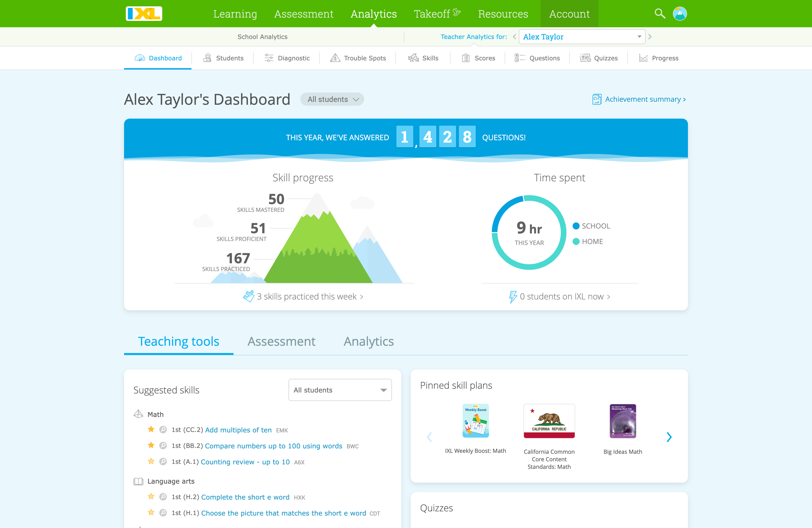Open the search magnifier icon

[x=660, y=14]
